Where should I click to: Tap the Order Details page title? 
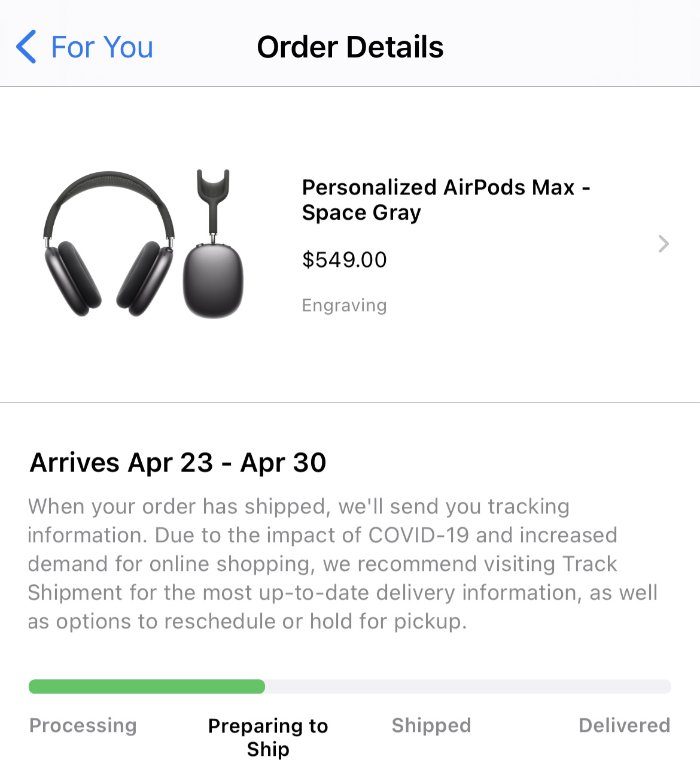click(350, 47)
